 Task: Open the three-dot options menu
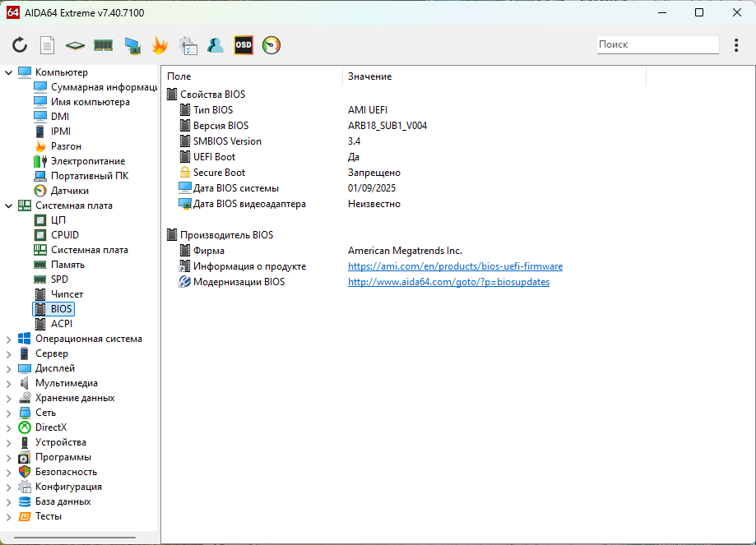pyautogui.click(x=736, y=45)
